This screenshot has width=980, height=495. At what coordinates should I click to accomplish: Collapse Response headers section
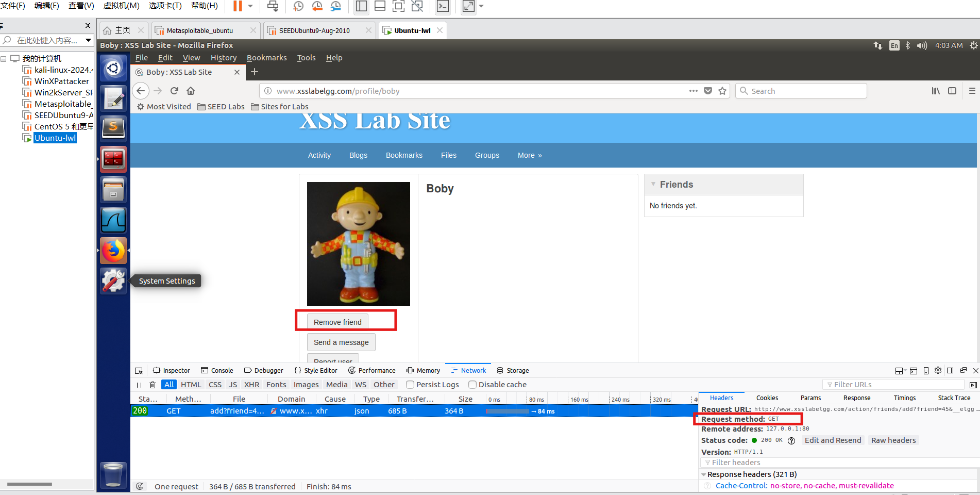click(x=703, y=474)
